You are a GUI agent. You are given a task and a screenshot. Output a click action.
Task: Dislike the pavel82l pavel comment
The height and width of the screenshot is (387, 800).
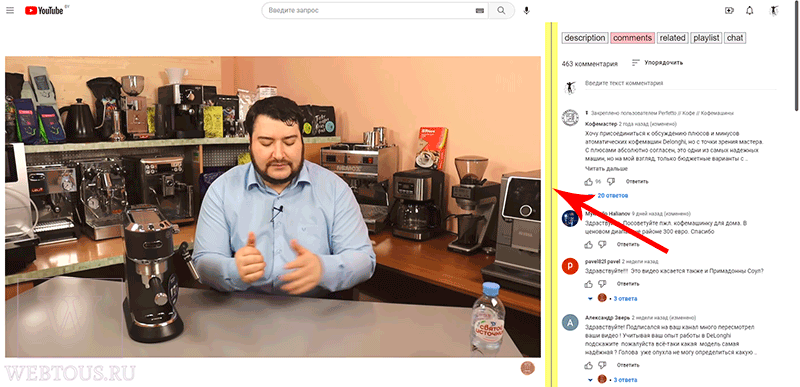[602, 283]
